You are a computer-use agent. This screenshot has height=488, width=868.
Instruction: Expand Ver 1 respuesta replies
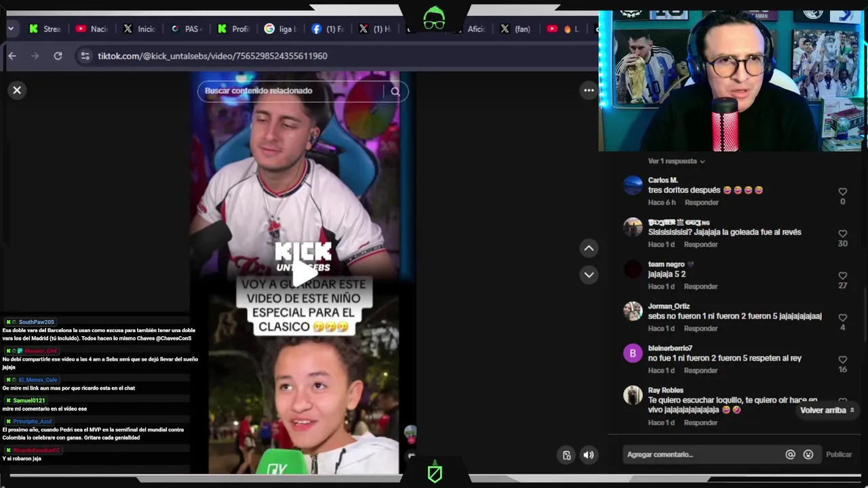(676, 161)
